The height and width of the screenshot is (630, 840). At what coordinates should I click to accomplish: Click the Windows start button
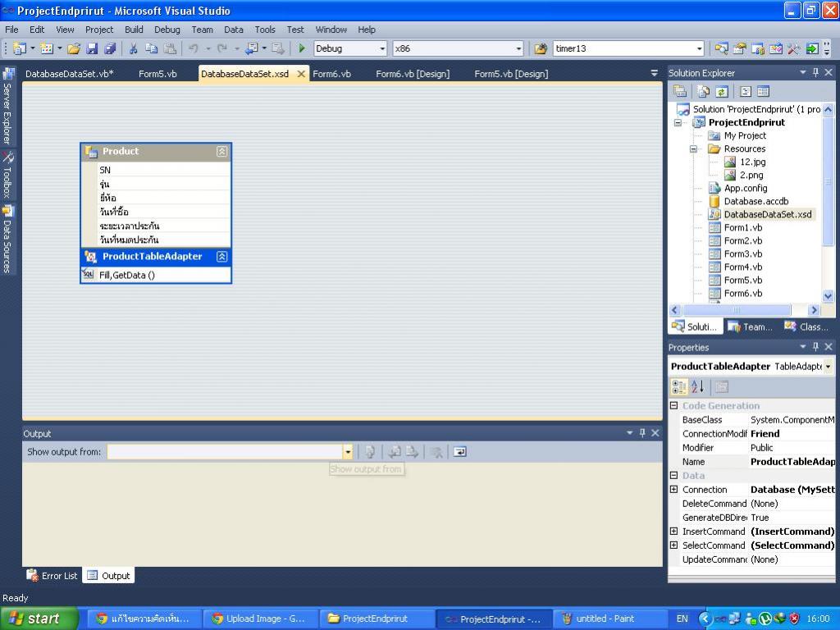(39, 619)
